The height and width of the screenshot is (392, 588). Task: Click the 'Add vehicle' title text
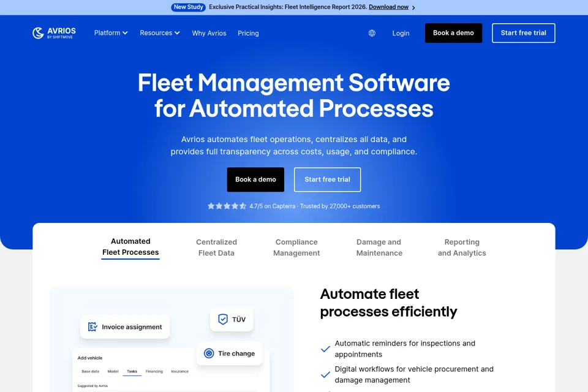tap(89, 358)
